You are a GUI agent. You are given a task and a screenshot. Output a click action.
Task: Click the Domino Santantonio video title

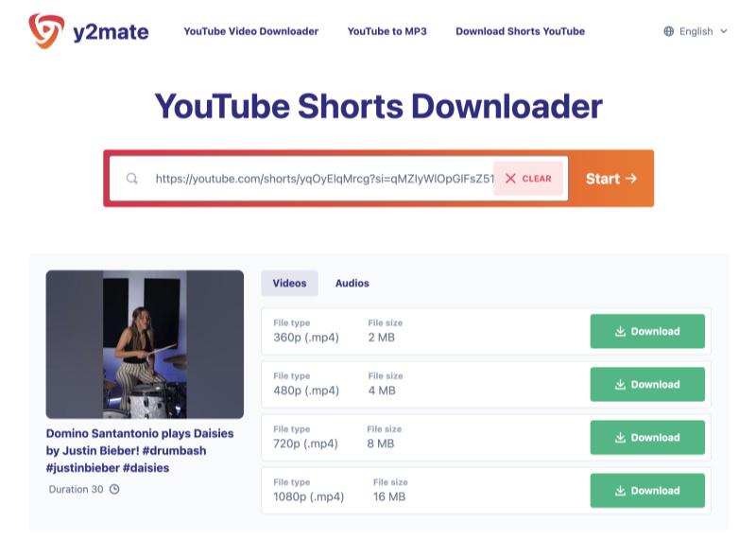click(140, 450)
